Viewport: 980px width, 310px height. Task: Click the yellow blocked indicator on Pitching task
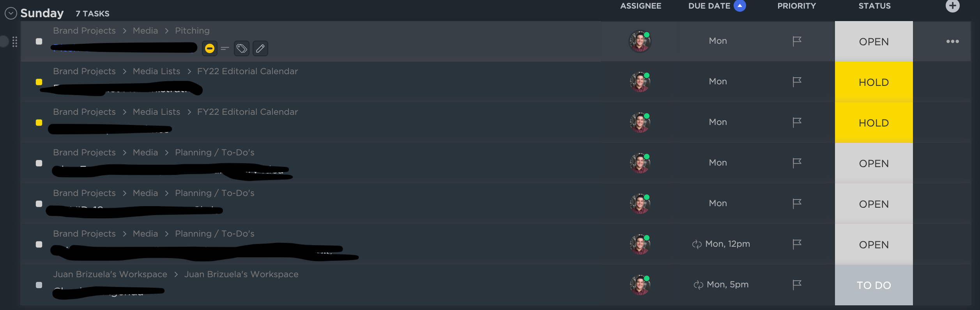(x=210, y=48)
